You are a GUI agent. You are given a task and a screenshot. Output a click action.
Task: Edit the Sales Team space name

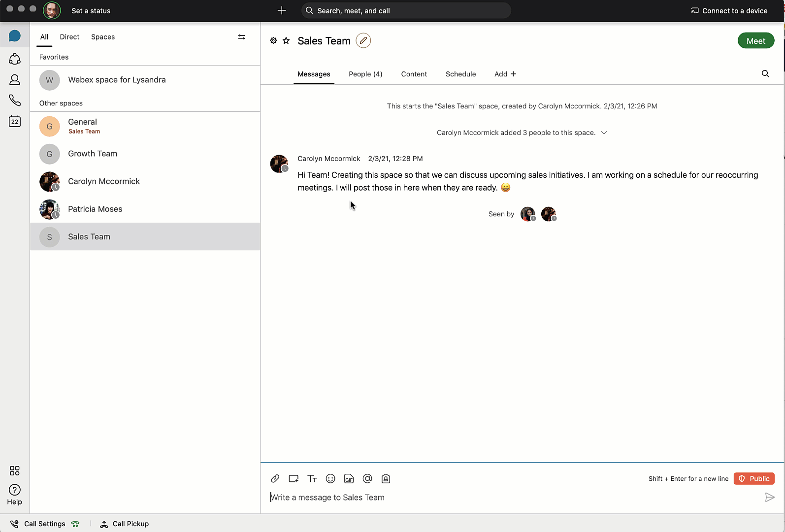click(363, 41)
